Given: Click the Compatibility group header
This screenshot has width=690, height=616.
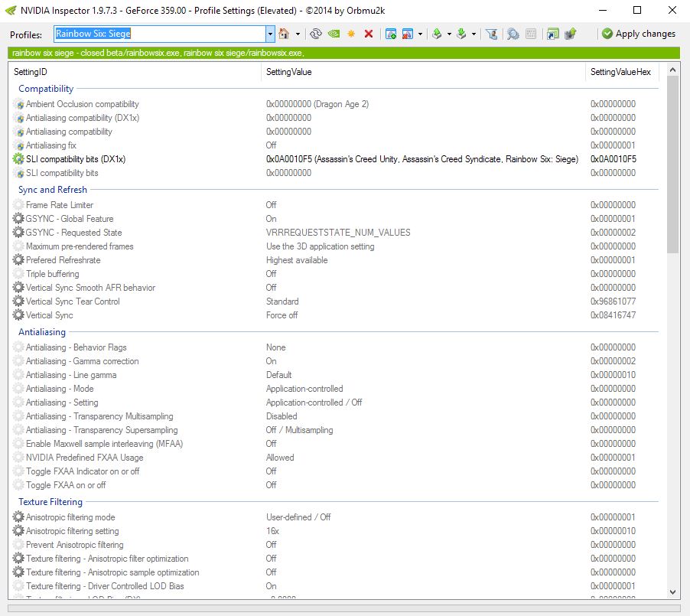Looking at the screenshot, I should coord(46,89).
